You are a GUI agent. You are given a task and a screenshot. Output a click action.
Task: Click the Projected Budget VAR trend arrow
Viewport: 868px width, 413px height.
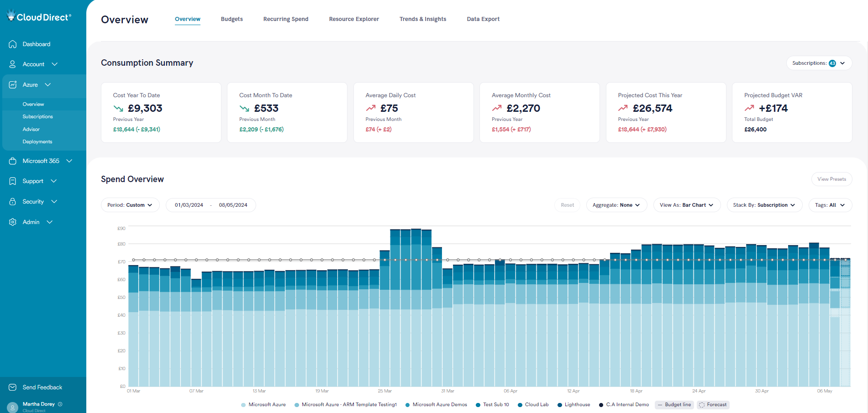point(749,109)
